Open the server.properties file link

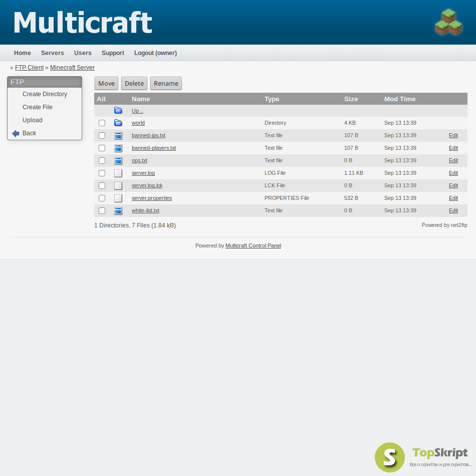tap(152, 198)
